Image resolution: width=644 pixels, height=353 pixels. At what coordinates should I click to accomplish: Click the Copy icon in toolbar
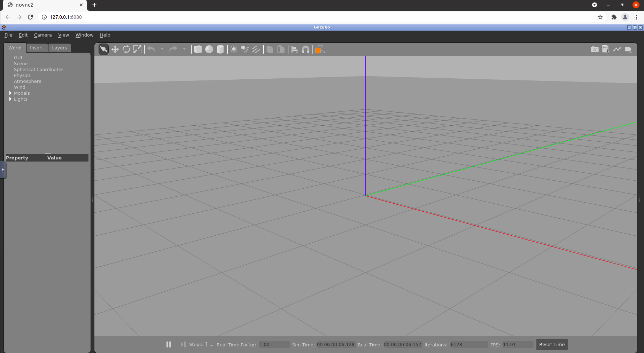pyautogui.click(x=270, y=49)
